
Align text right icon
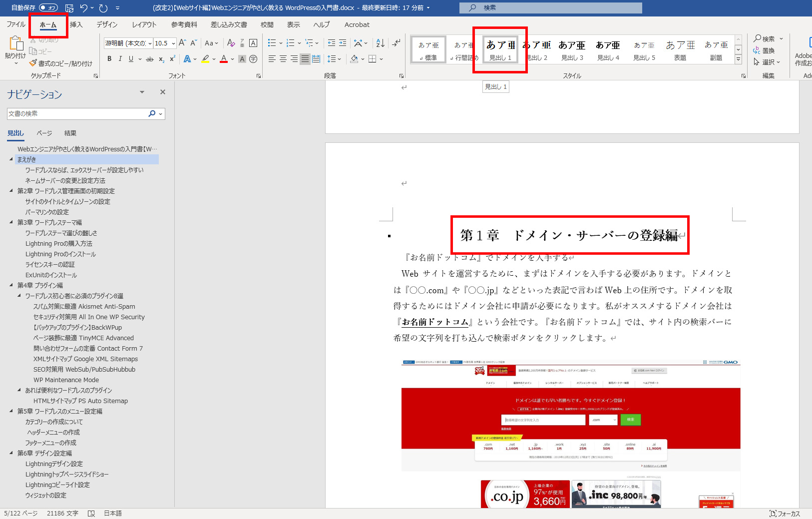click(x=294, y=59)
